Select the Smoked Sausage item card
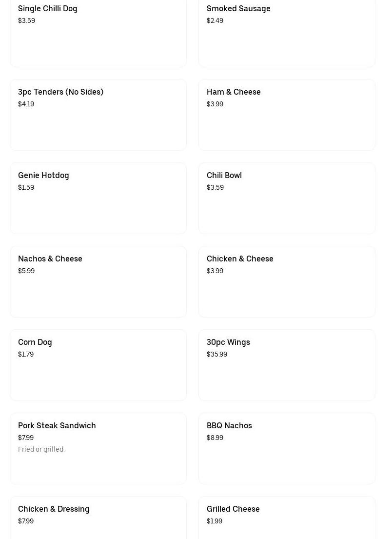392x539 pixels. tap(286, 34)
